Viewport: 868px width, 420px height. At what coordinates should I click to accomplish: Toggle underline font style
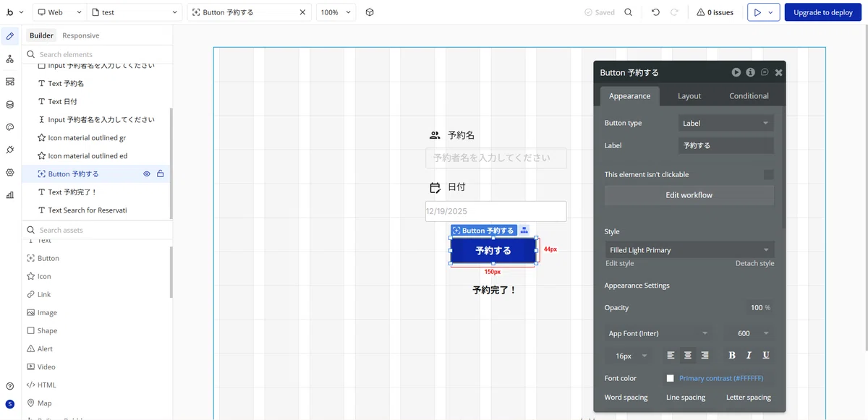(x=766, y=355)
